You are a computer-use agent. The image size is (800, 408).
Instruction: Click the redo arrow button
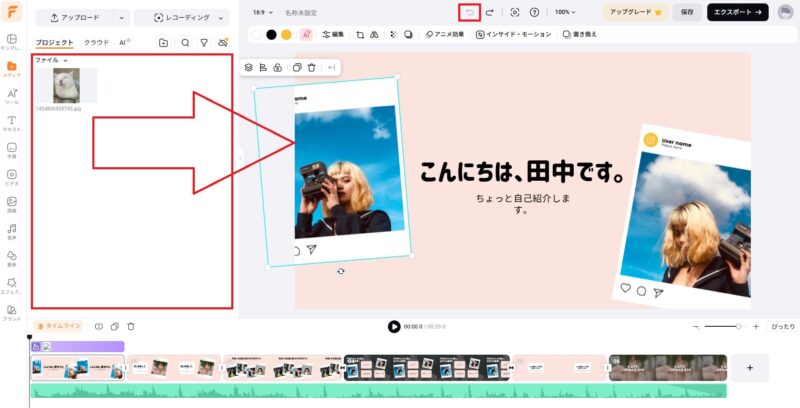[490, 12]
